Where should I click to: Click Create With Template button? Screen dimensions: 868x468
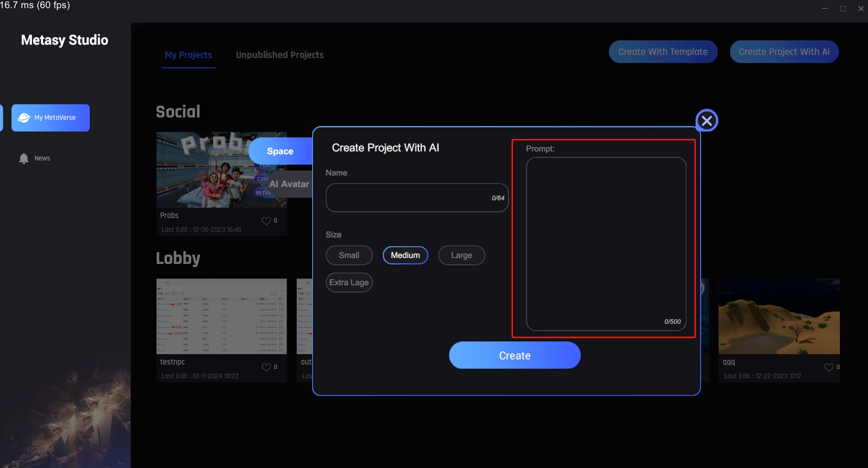(663, 52)
